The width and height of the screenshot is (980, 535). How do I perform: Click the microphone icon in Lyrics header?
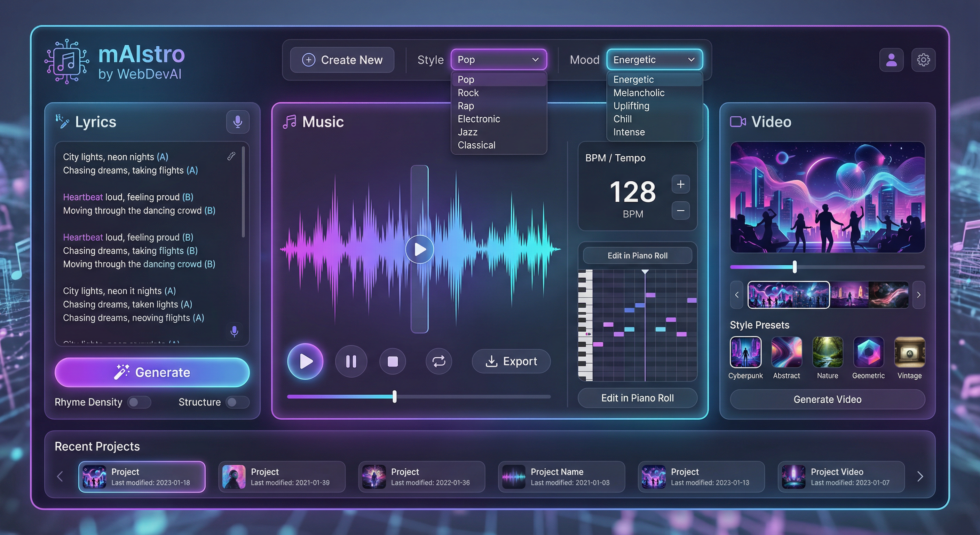click(238, 122)
